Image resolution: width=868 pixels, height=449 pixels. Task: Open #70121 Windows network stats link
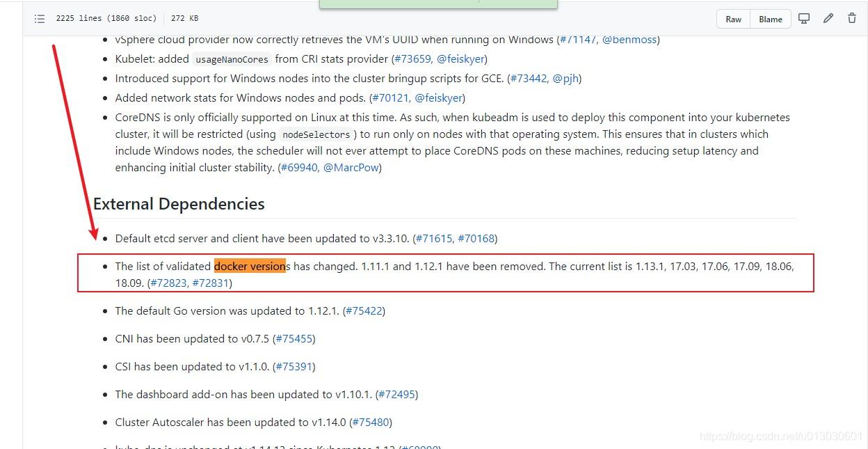[390, 98]
